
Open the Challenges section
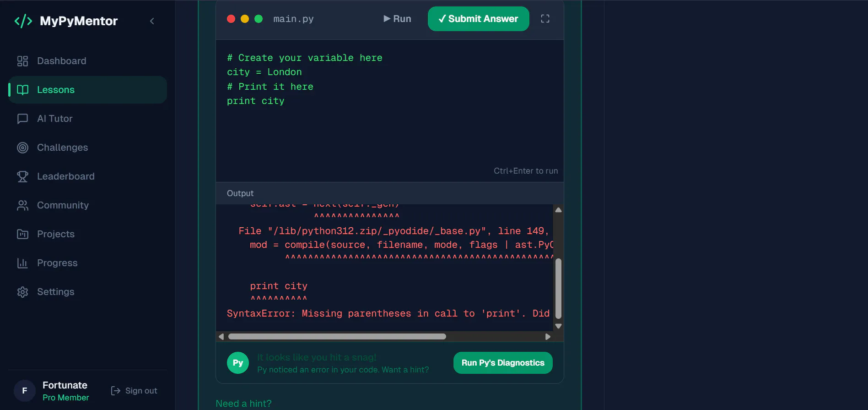[87, 148]
